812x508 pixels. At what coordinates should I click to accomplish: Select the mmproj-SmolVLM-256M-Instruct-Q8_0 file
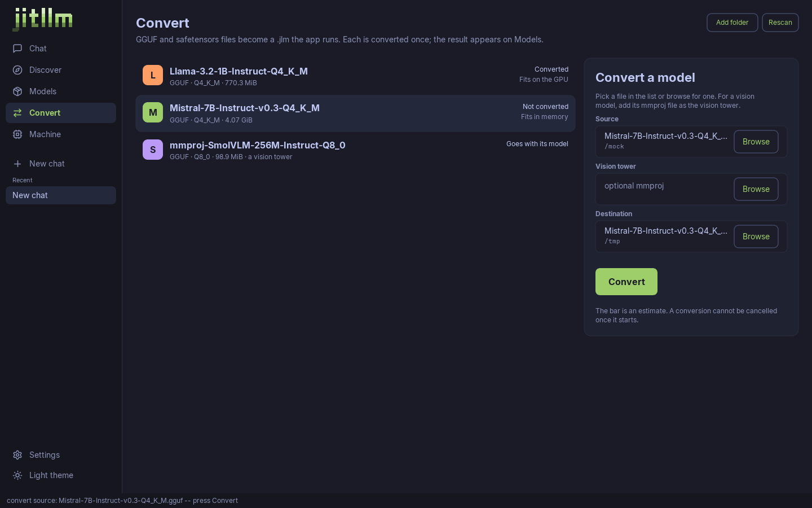pos(355,150)
